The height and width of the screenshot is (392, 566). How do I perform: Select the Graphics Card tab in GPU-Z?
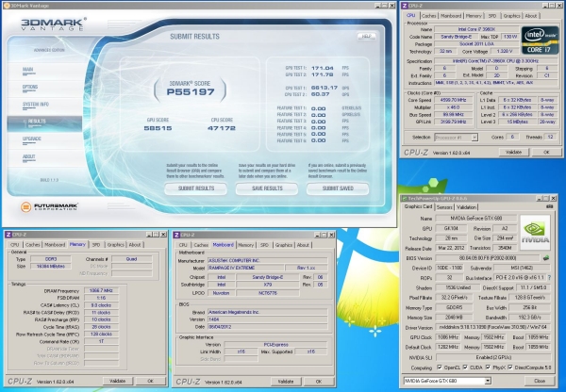(418, 206)
